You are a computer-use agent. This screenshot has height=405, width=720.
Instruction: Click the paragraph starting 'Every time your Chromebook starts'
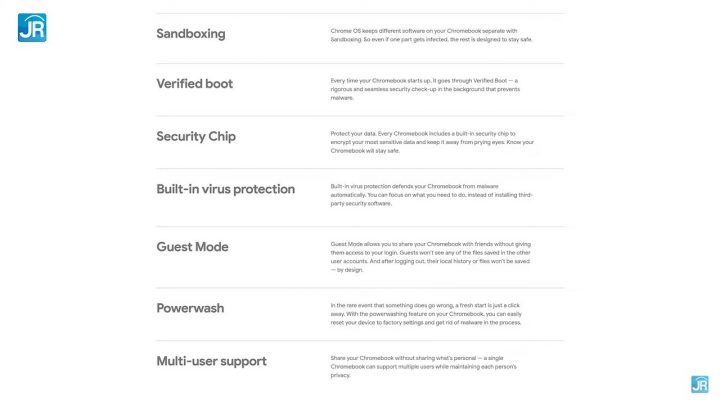pyautogui.click(x=432, y=89)
